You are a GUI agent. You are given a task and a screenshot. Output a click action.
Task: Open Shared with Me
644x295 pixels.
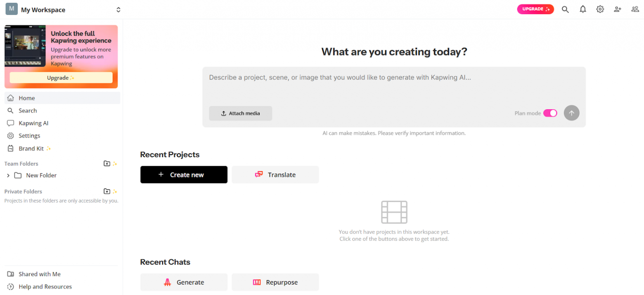coord(39,274)
